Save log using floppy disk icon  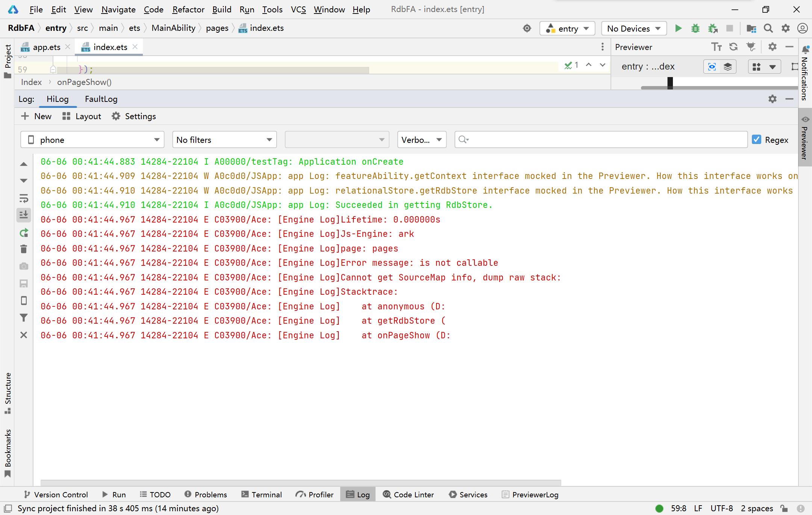pos(24,283)
